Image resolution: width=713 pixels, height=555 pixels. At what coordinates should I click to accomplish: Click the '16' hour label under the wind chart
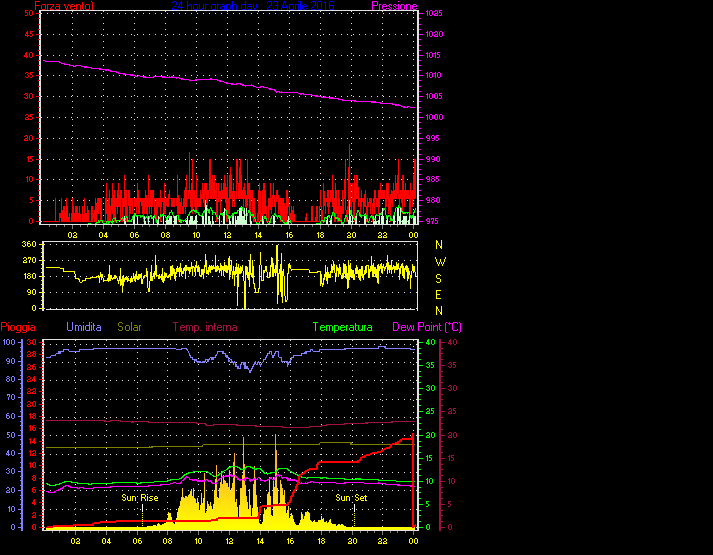(289, 235)
